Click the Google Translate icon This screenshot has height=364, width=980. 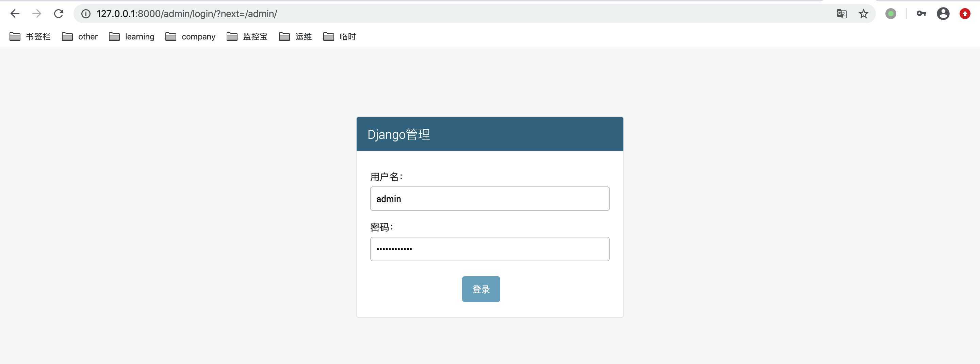tap(842, 14)
